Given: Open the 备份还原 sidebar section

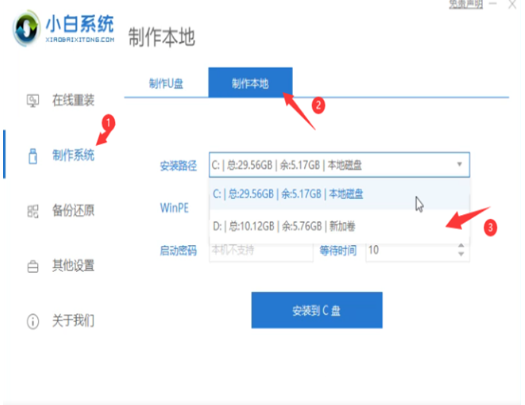Looking at the screenshot, I should pos(73,211).
